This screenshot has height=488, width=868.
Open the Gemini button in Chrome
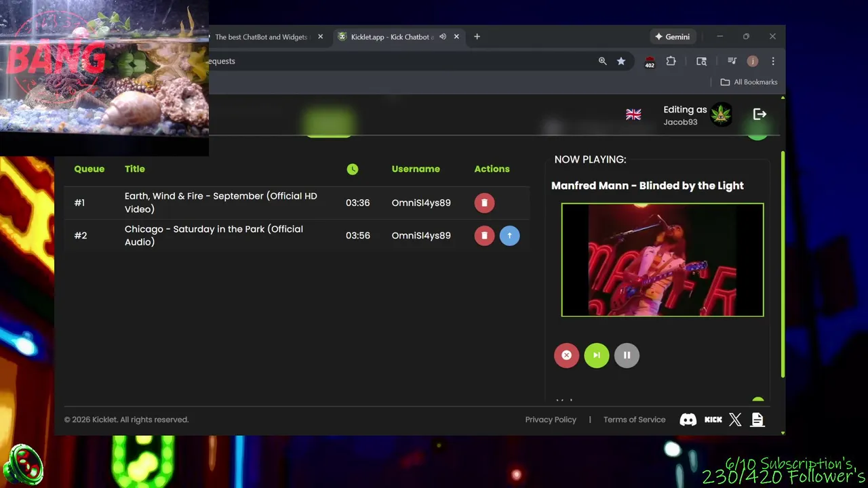[x=672, y=37]
